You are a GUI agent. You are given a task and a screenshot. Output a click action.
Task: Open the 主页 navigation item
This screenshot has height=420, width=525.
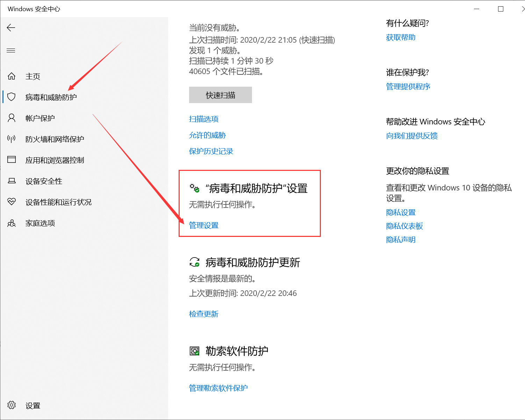tap(33, 76)
